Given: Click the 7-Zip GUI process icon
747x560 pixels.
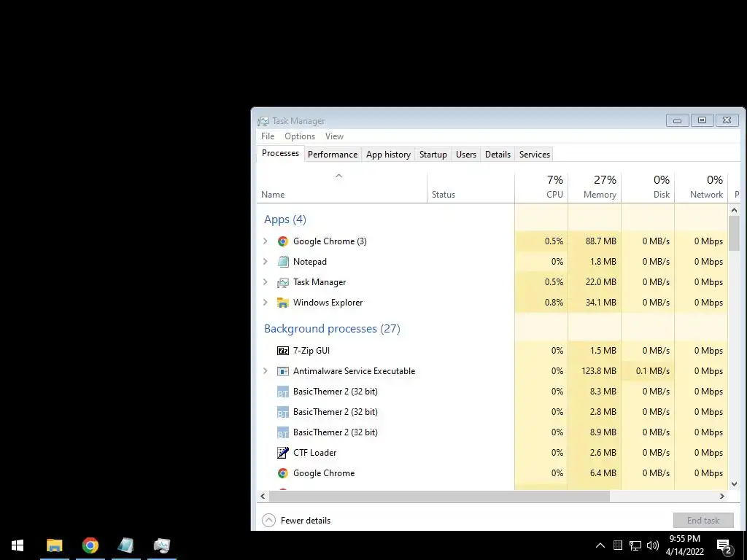Looking at the screenshot, I should (283, 351).
